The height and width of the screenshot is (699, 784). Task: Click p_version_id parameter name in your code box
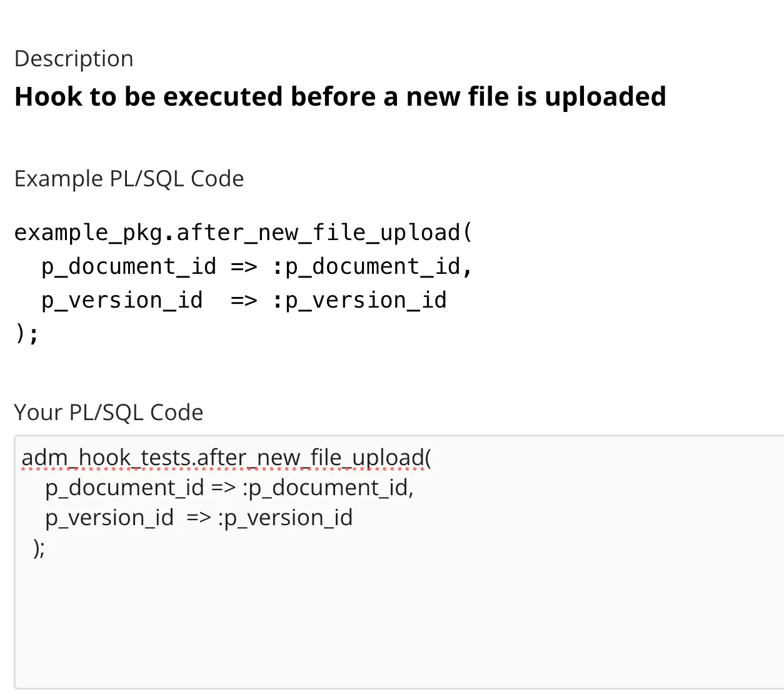click(109, 518)
